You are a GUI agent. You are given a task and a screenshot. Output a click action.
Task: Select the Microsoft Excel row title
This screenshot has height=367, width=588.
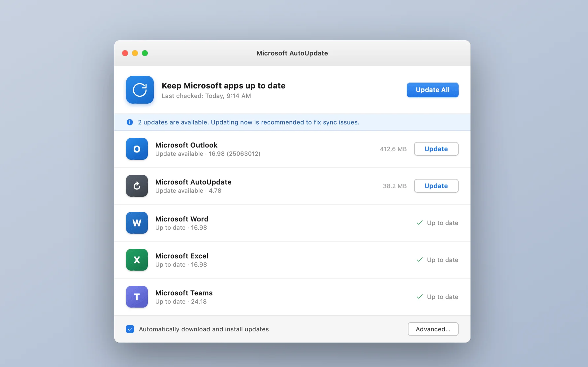click(x=182, y=256)
